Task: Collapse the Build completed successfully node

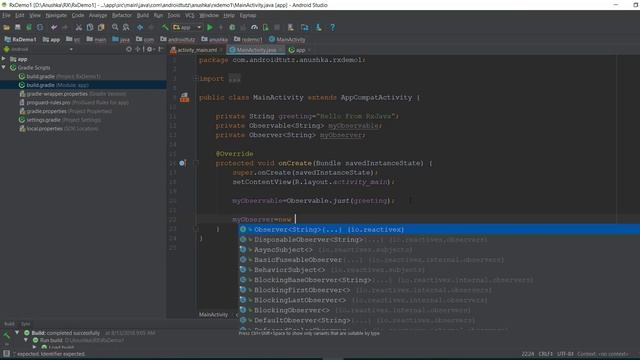Action: point(17,333)
